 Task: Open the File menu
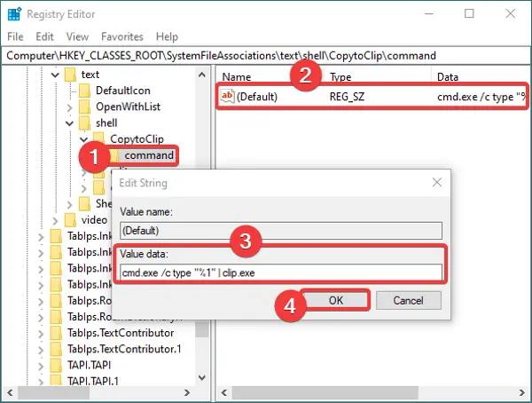tap(15, 36)
